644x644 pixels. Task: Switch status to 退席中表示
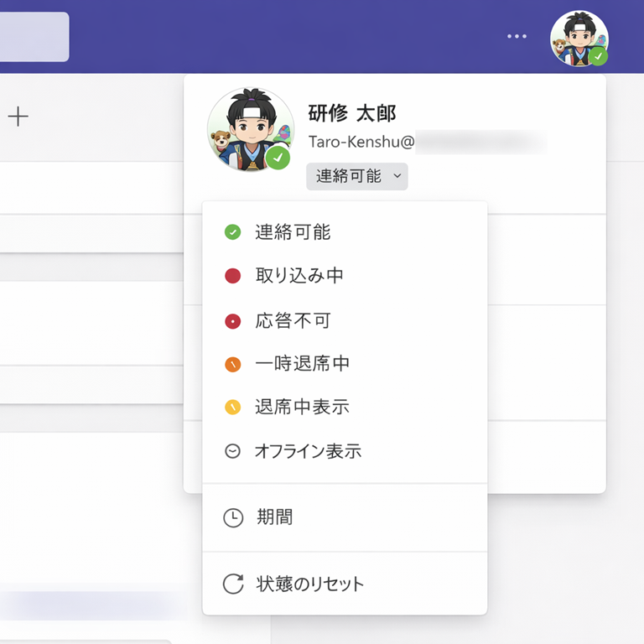click(x=302, y=408)
